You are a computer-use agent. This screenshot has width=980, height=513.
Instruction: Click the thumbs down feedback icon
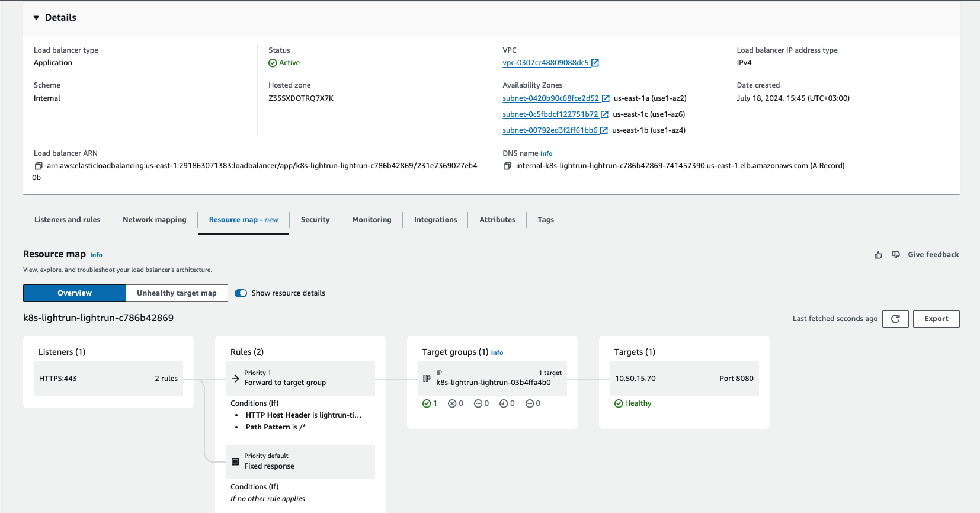coord(896,255)
